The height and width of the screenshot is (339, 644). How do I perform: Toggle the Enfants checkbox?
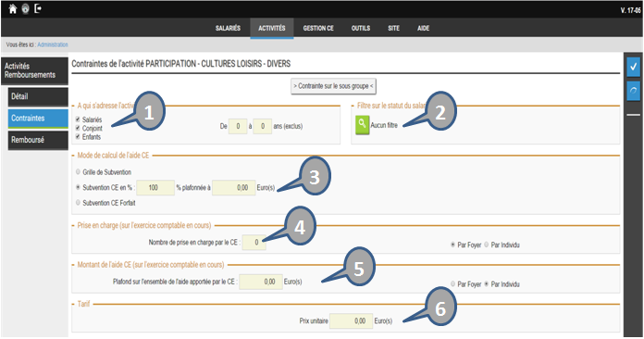[78, 136]
